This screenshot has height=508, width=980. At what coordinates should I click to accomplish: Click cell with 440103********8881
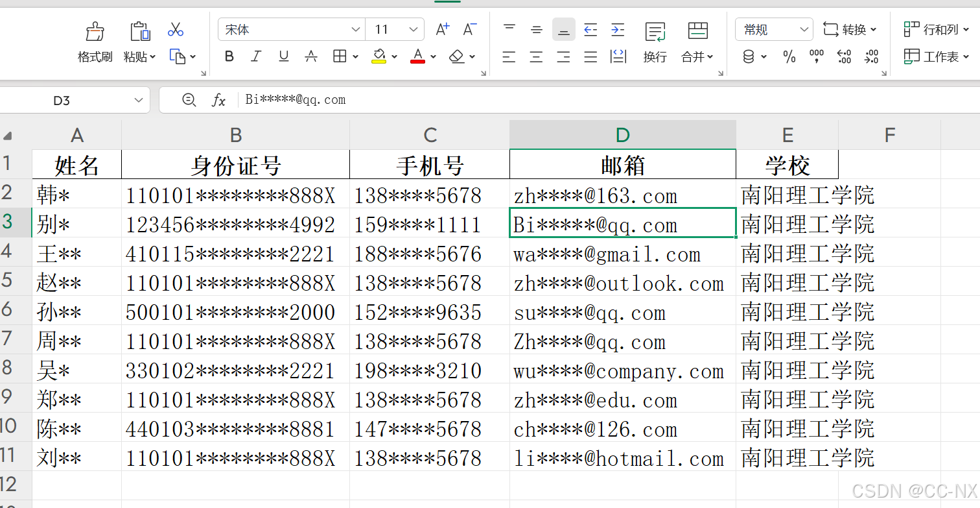[x=236, y=428]
